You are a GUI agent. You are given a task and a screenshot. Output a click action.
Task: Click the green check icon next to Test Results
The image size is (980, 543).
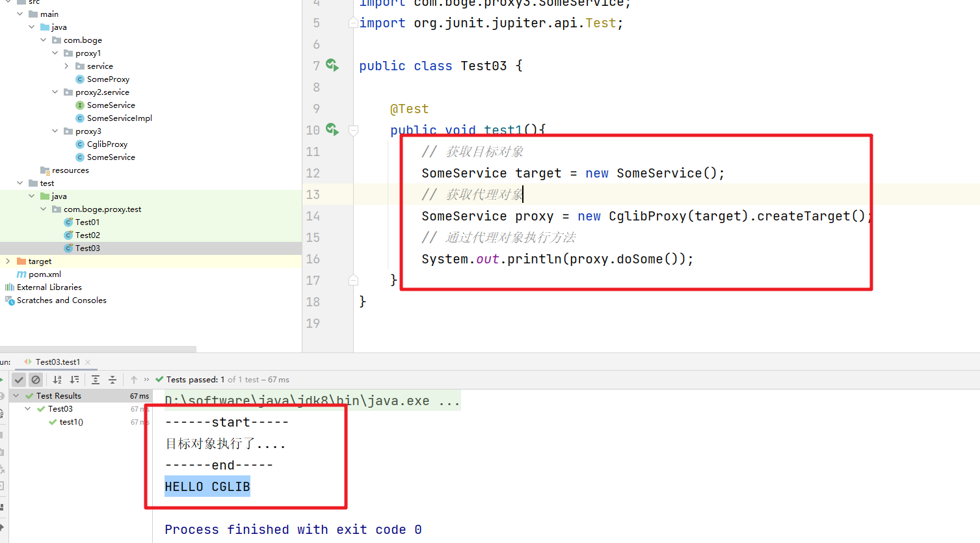pos(29,395)
